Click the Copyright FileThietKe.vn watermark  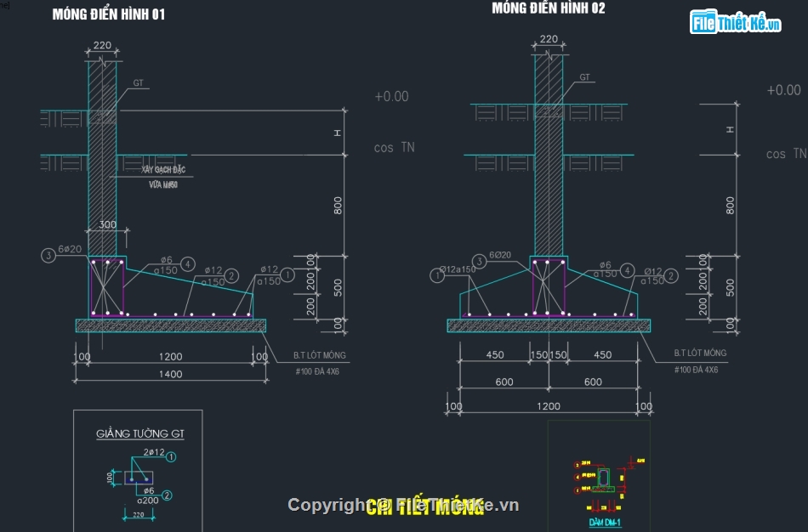click(402, 506)
